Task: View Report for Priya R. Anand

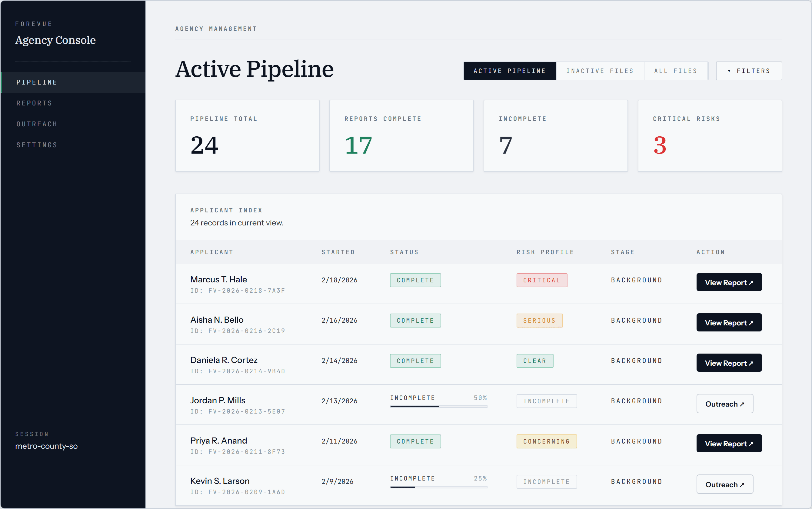Action: [x=729, y=443]
